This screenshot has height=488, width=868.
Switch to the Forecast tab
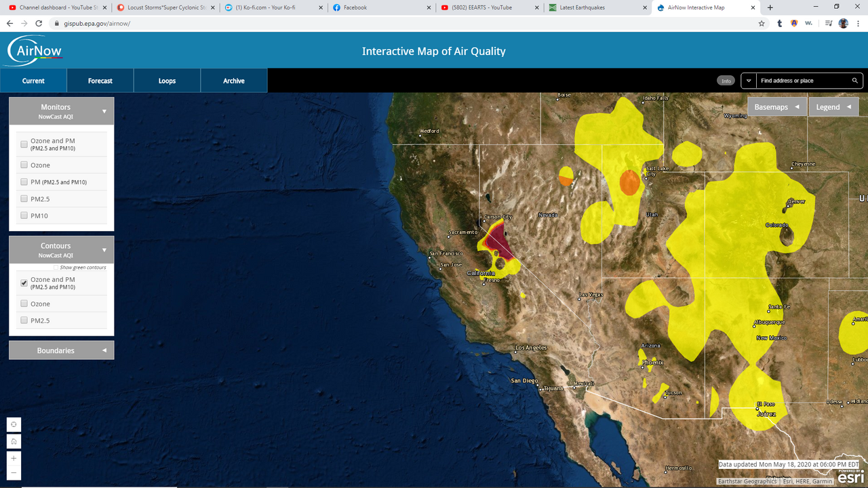[100, 81]
